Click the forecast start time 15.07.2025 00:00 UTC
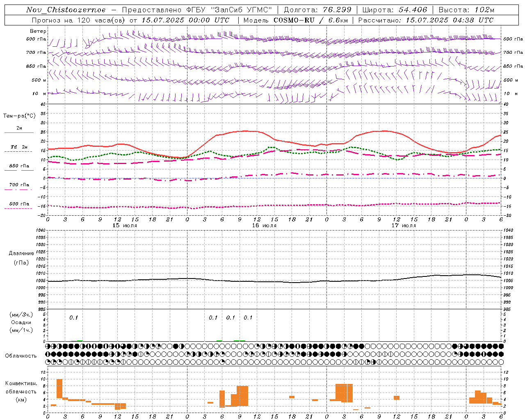The image size is (525, 420). (x=185, y=20)
